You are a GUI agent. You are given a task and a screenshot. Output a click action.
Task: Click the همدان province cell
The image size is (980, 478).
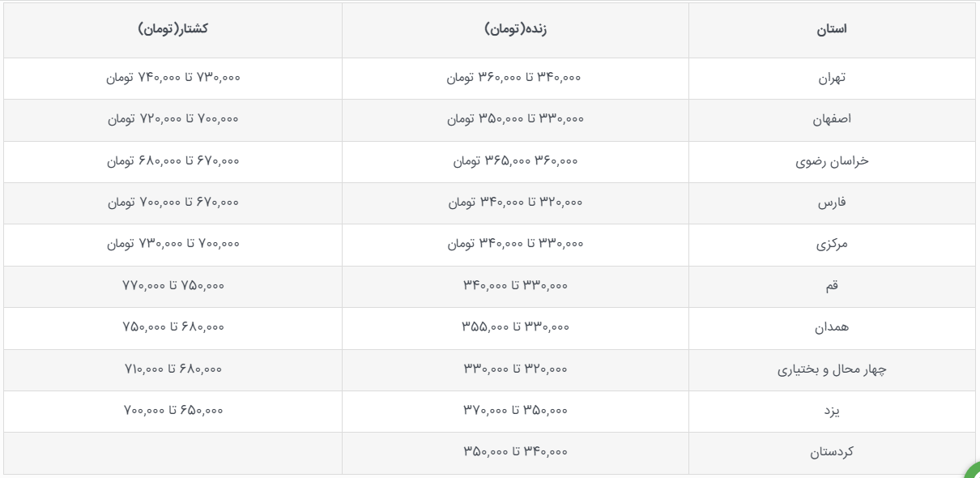click(832, 328)
